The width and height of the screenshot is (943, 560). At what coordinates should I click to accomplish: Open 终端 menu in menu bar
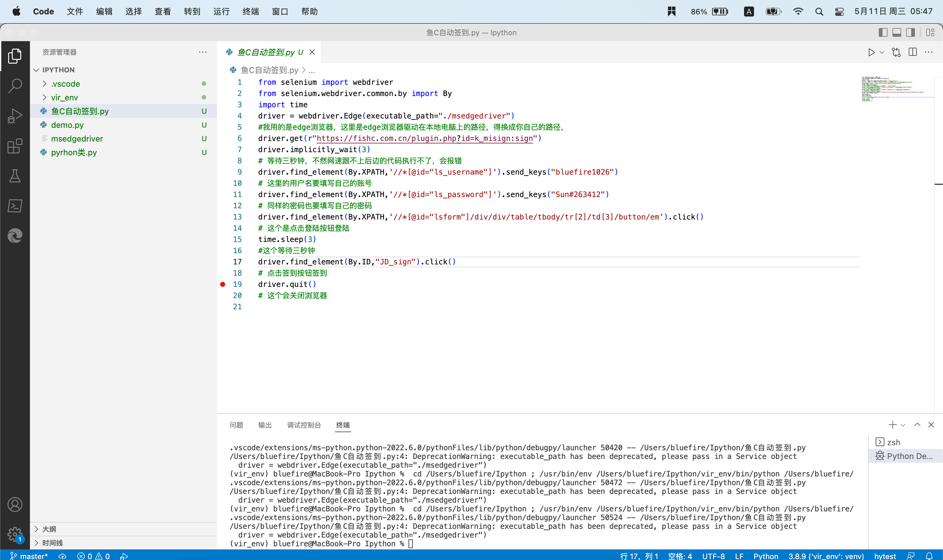coord(250,11)
